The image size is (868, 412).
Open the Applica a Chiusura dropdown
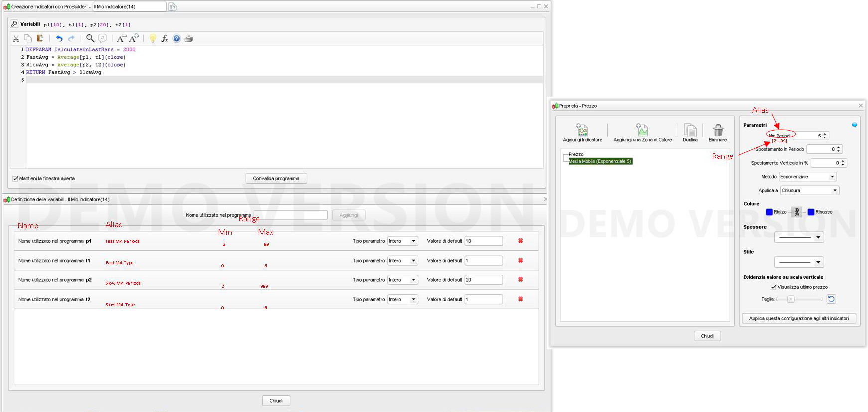[810, 190]
